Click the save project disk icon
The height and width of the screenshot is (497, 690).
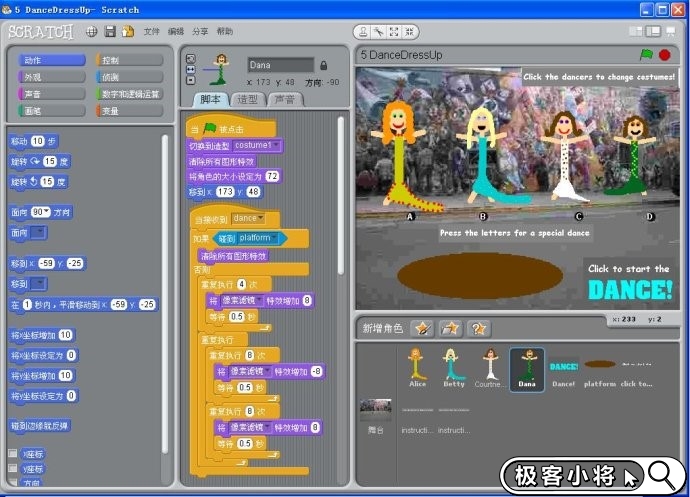(110, 32)
